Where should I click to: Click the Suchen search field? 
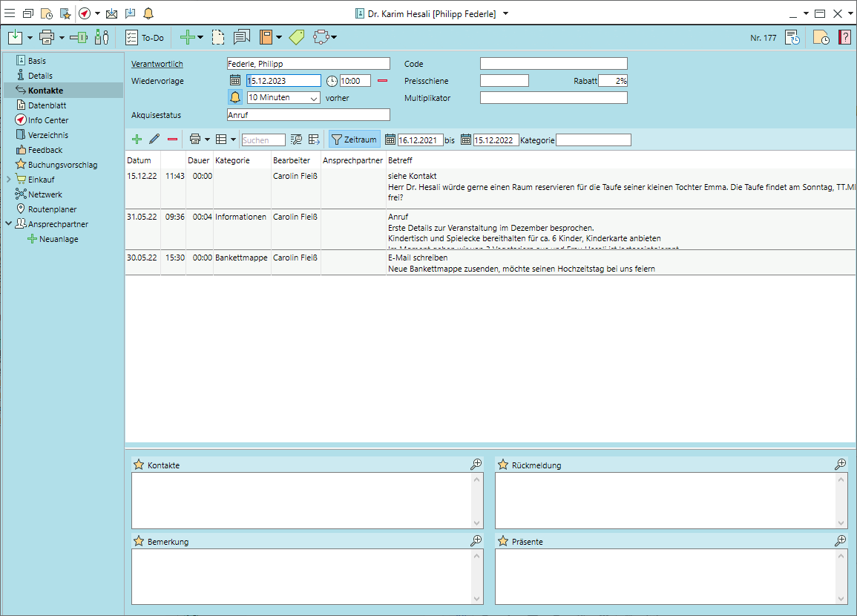[x=263, y=140]
